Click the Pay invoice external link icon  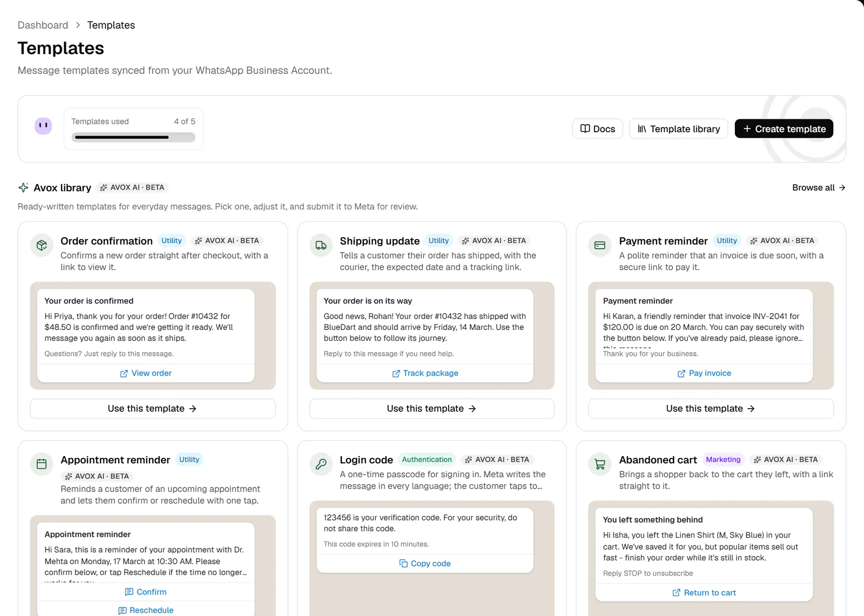pos(681,374)
